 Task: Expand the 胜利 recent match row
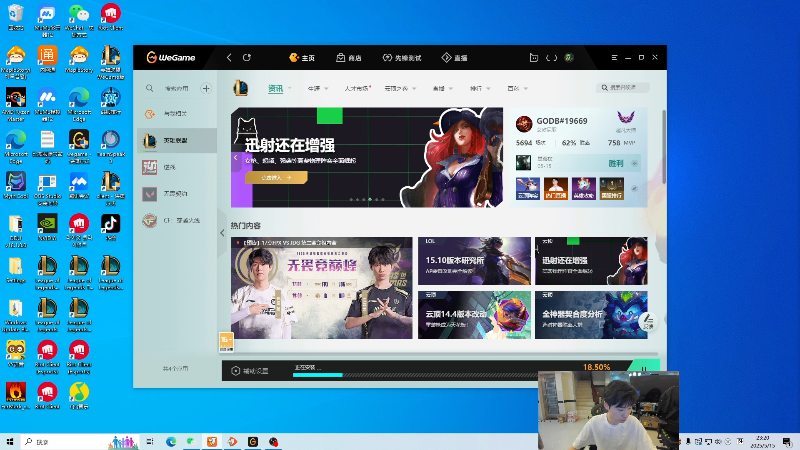634,163
